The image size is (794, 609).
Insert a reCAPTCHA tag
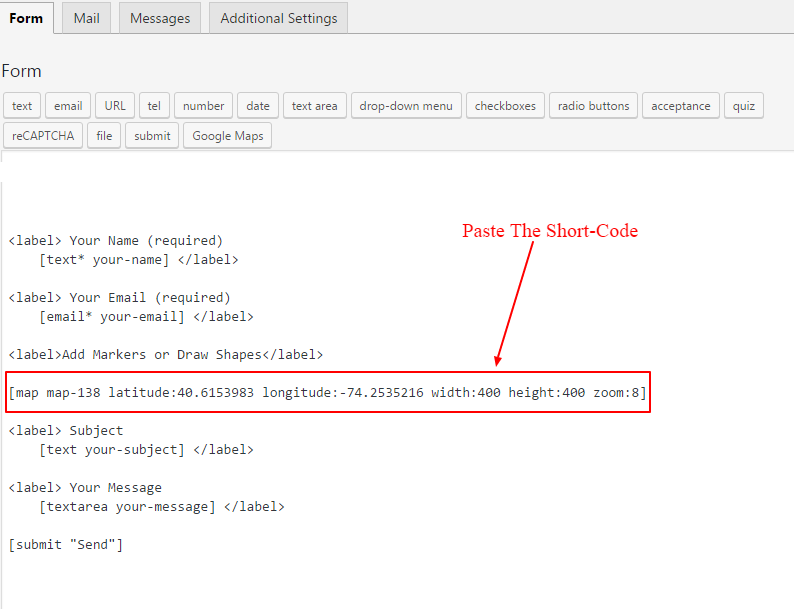tap(43, 136)
